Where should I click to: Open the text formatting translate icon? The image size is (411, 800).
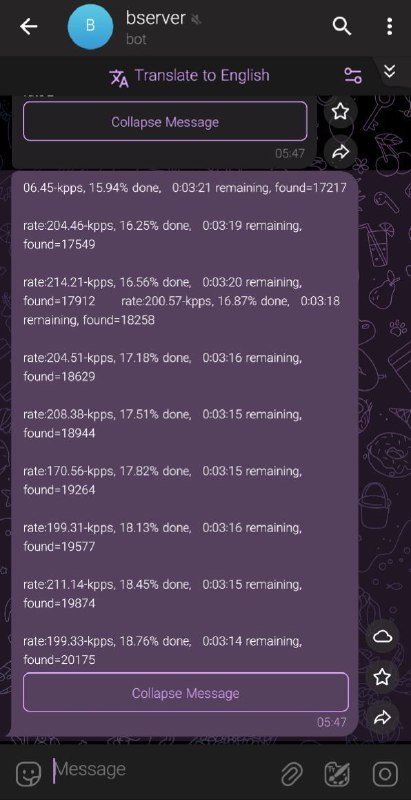coord(338,774)
